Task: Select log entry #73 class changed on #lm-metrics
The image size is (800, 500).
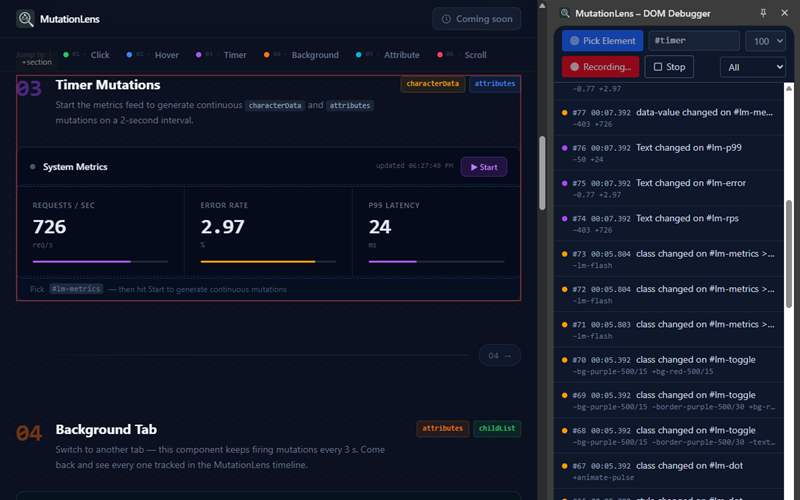Action: 669,259
